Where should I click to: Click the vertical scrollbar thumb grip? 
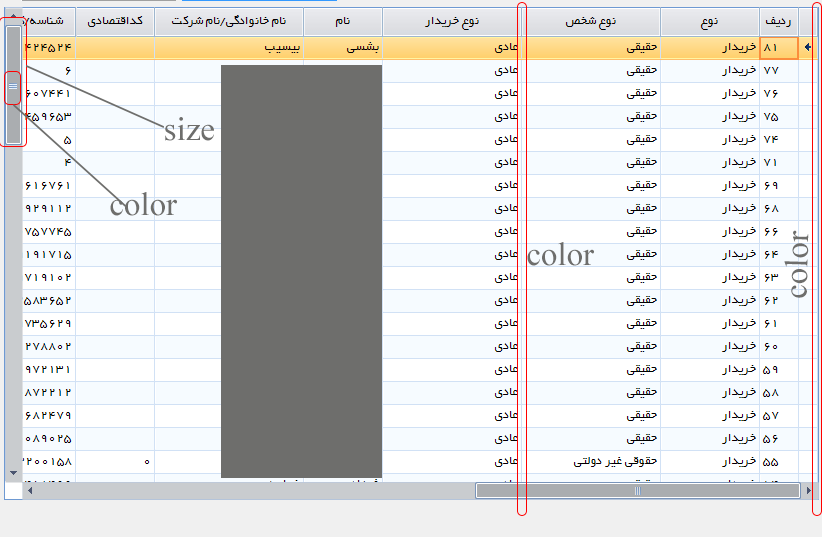pos(13,87)
